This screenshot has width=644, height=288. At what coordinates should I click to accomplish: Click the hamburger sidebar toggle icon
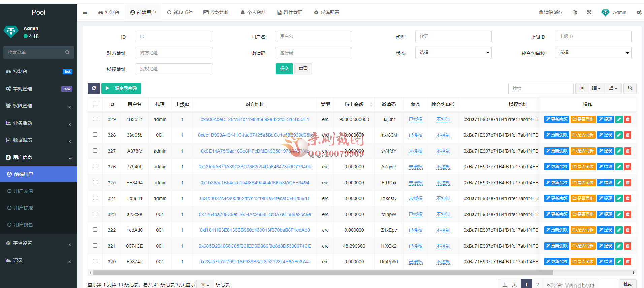(x=85, y=12)
